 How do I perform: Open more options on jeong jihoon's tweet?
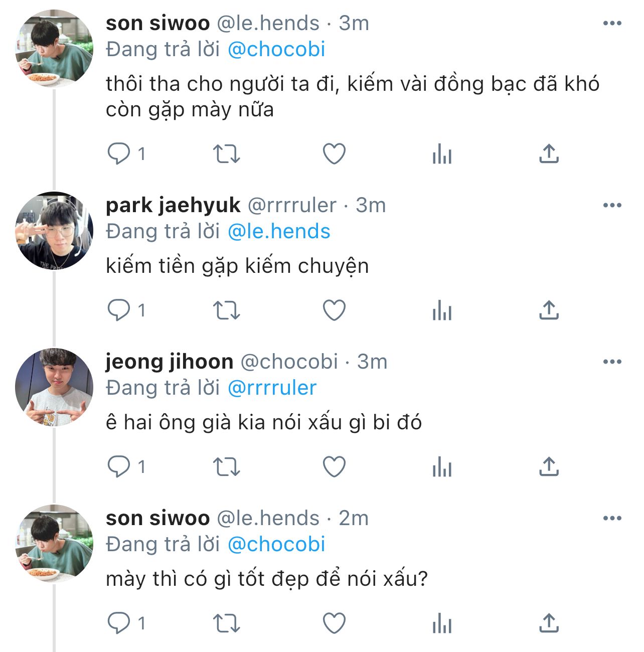pos(612,362)
